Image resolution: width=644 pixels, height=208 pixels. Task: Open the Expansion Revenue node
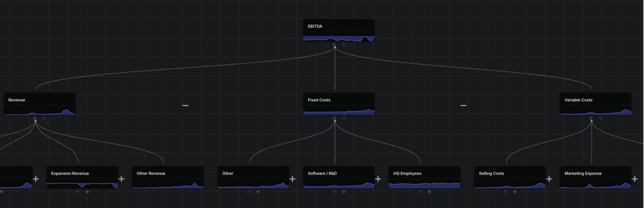(82, 177)
